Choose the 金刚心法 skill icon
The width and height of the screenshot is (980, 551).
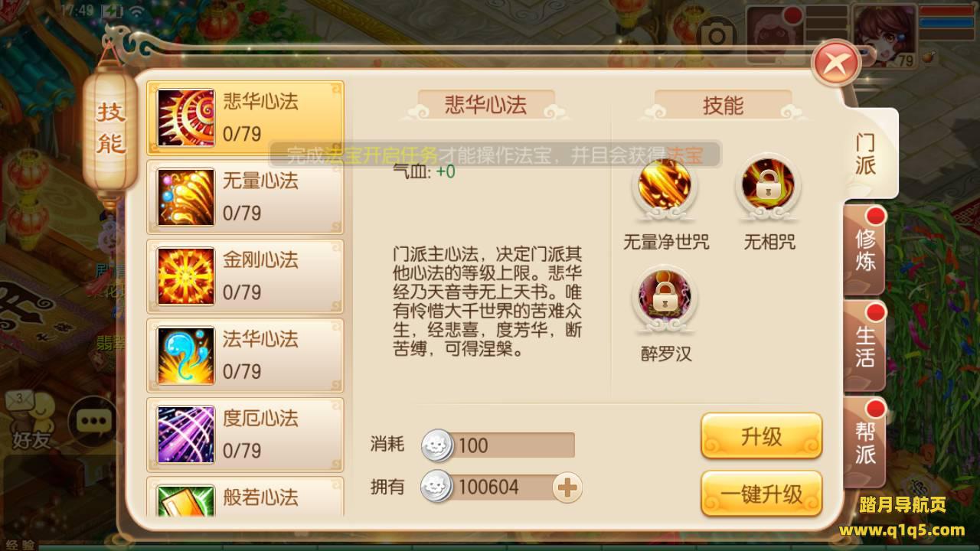tap(186, 276)
